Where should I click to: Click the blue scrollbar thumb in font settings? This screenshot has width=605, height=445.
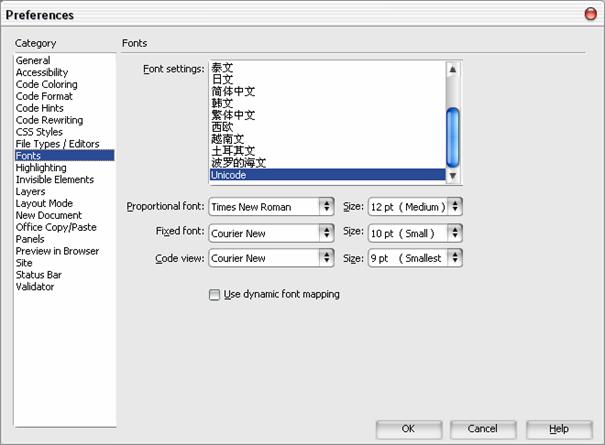pyautogui.click(x=453, y=137)
